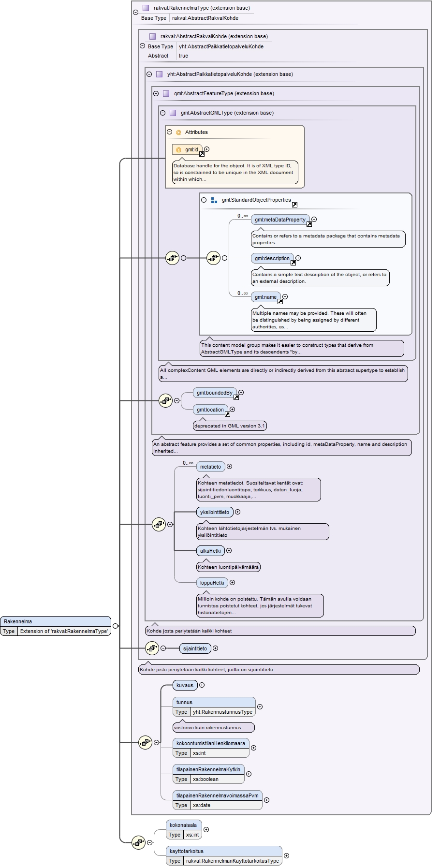The width and height of the screenshot is (440, 868).
Task: Select sequence icon inside gml:StandardObjectProperties
Action: [214, 258]
